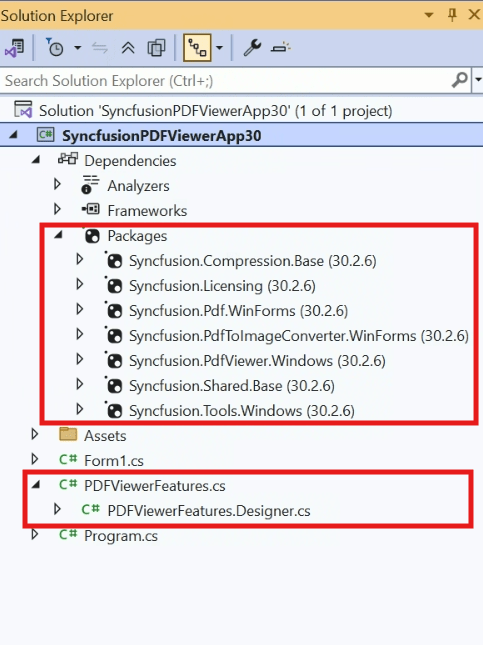Select SyncfusionPDFViewerApp30 project node
Image resolution: width=483 pixels, height=645 pixels.
pos(162,136)
